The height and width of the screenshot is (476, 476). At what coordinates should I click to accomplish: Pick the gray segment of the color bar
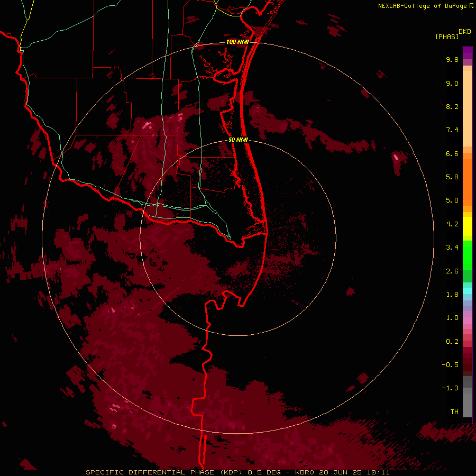467,397
